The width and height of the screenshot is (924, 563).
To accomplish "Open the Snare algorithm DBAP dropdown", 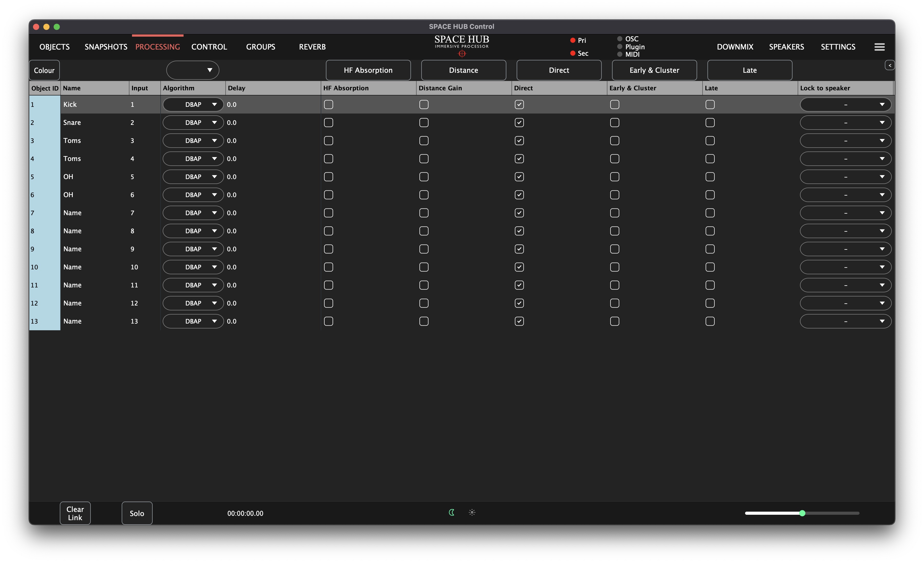I will [193, 122].
